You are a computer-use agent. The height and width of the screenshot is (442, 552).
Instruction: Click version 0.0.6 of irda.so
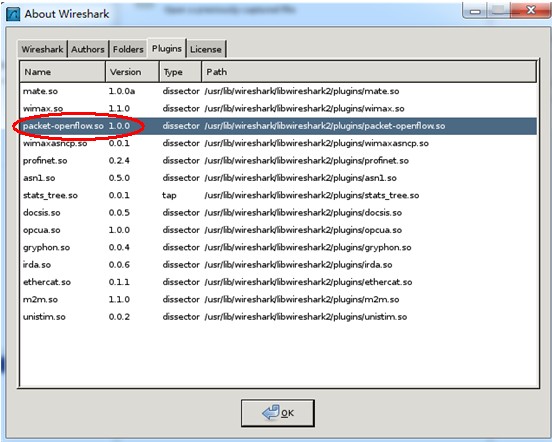(119, 265)
